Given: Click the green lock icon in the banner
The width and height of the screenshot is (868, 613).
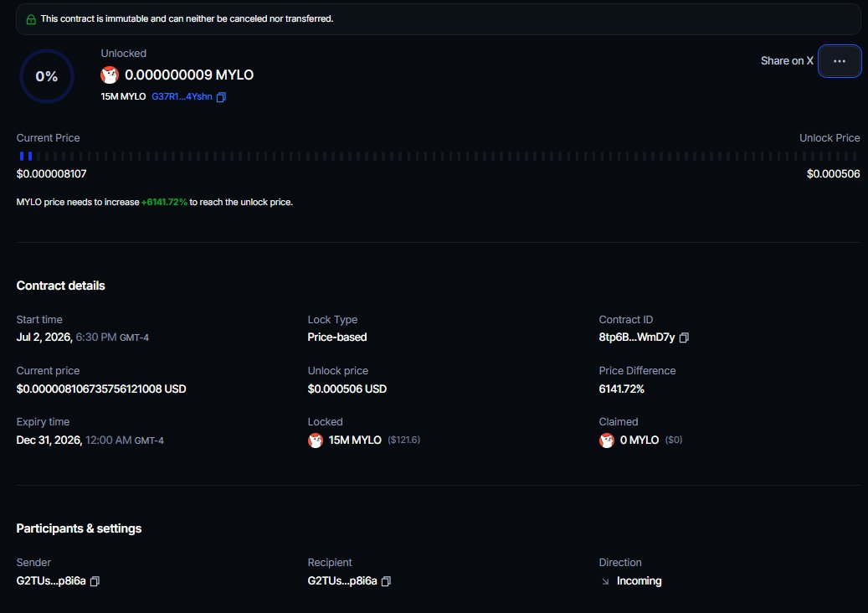Looking at the screenshot, I should 31,18.
